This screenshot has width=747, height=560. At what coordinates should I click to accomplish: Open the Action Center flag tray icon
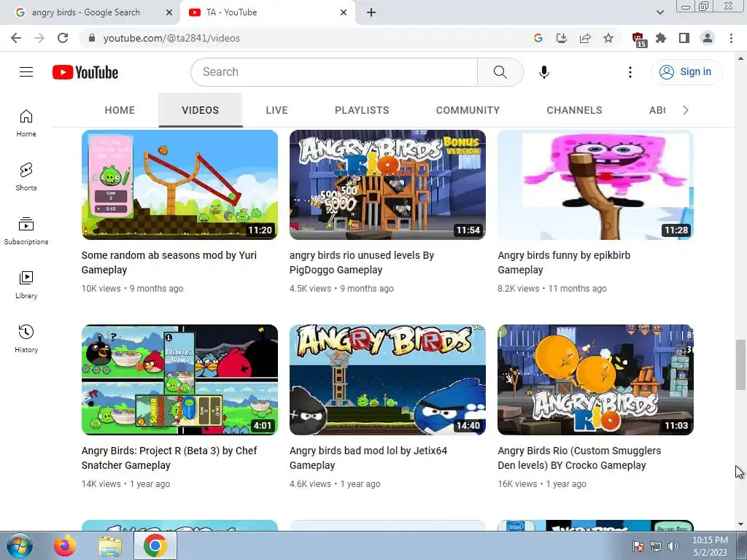point(638,546)
